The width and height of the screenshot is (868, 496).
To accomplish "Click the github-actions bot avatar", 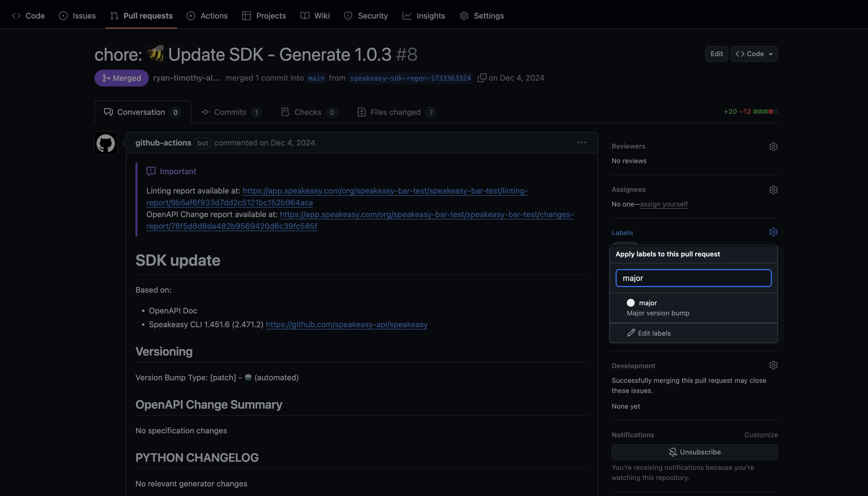I will pyautogui.click(x=105, y=143).
